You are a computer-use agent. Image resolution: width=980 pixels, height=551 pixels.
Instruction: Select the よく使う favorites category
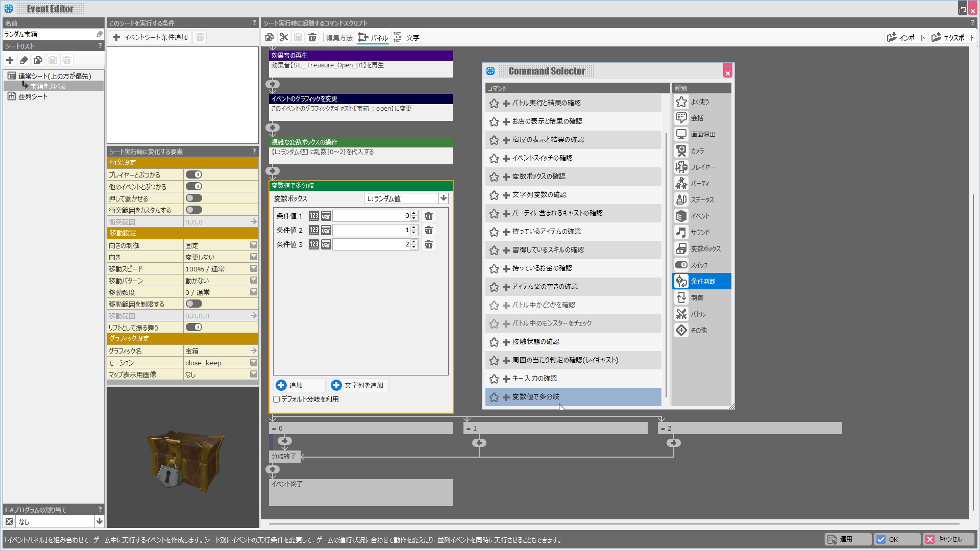pos(702,102)
